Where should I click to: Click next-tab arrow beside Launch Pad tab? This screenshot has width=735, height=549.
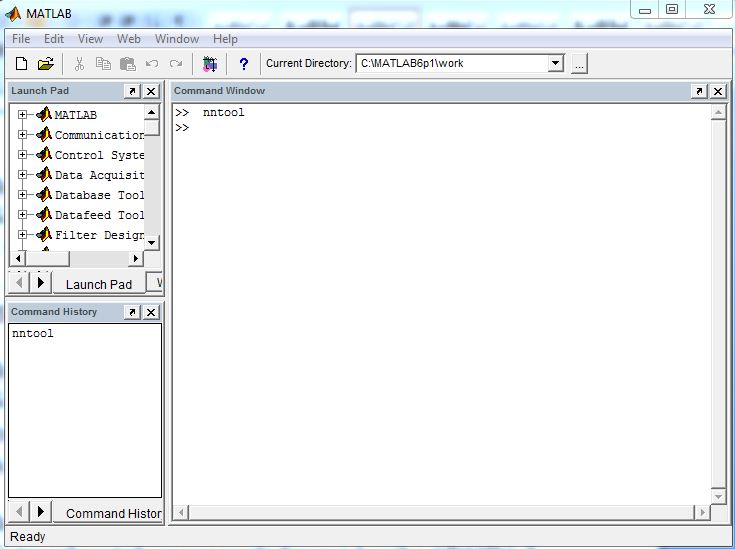tap(41, 282)
